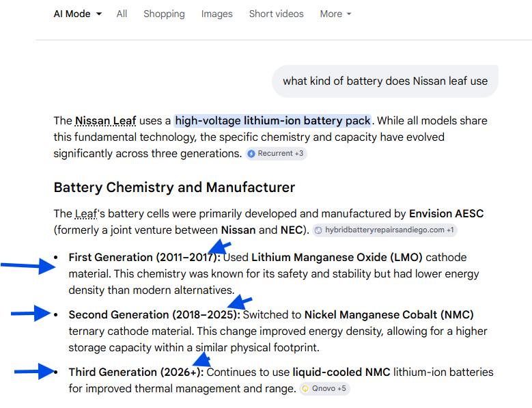Click the underlined Leaf link
The height and width of the screenshot is (408, 532).
click(86, 214)
